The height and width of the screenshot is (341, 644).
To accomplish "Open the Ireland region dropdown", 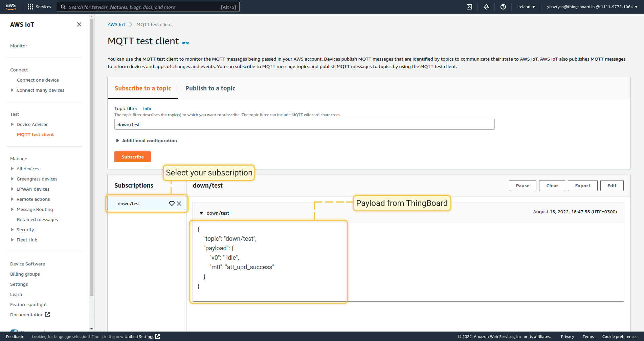I will coord(526,7).
